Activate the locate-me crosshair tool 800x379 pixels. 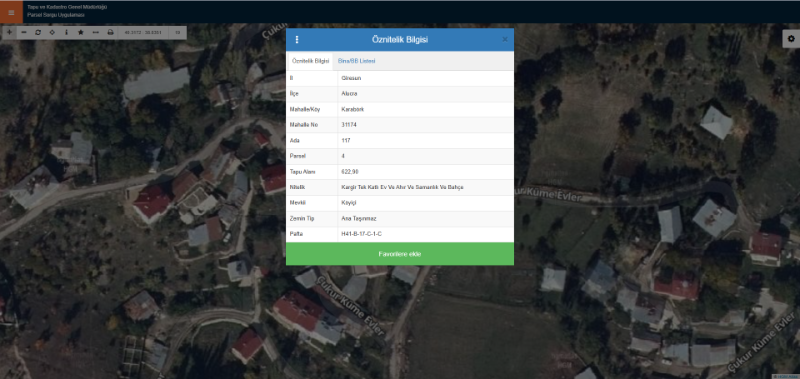click(x=52, y=33)
